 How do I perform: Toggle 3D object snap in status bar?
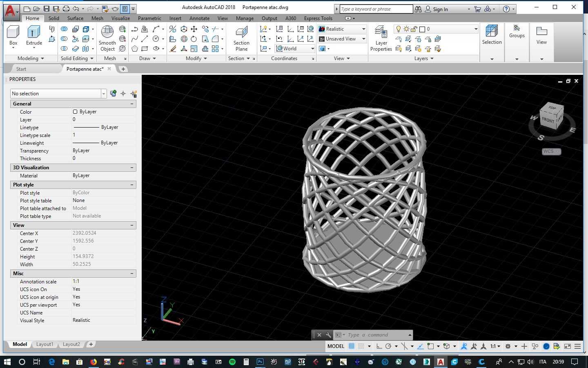point(447,346)
